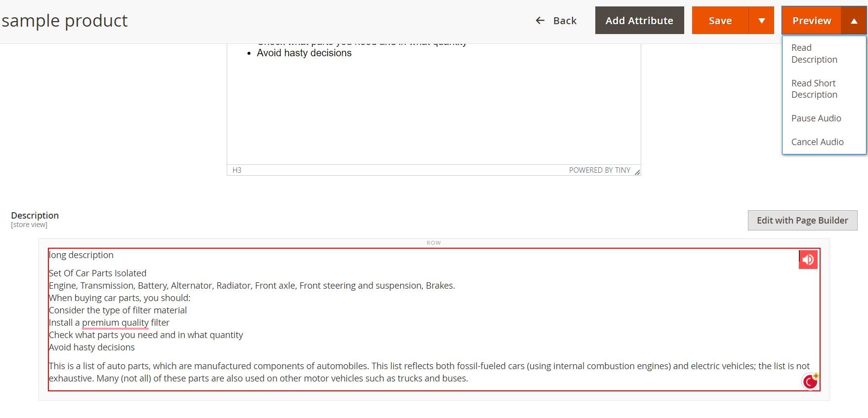Collapse the Preview dropdown arrow
868x418 pixels.
[x=854, y=21]
